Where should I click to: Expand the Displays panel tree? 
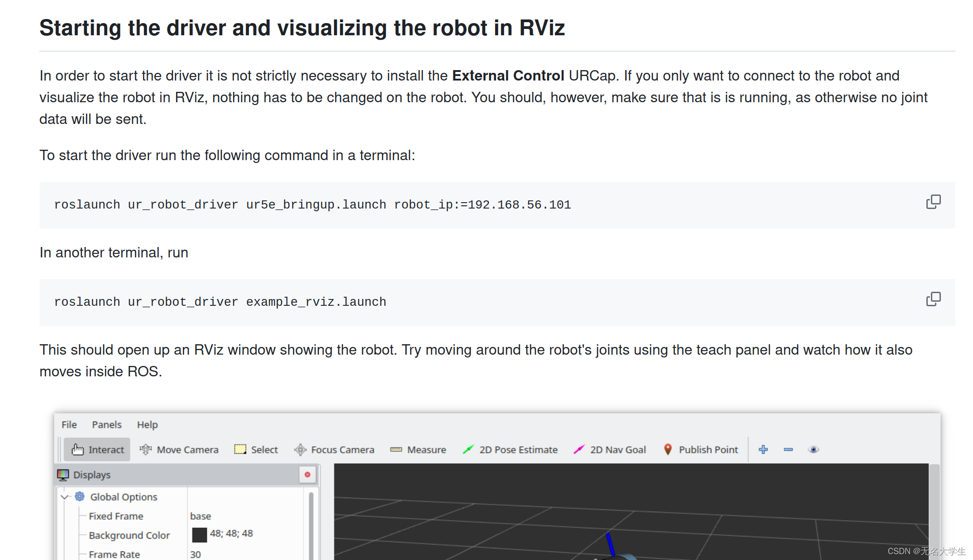(65, 497)
